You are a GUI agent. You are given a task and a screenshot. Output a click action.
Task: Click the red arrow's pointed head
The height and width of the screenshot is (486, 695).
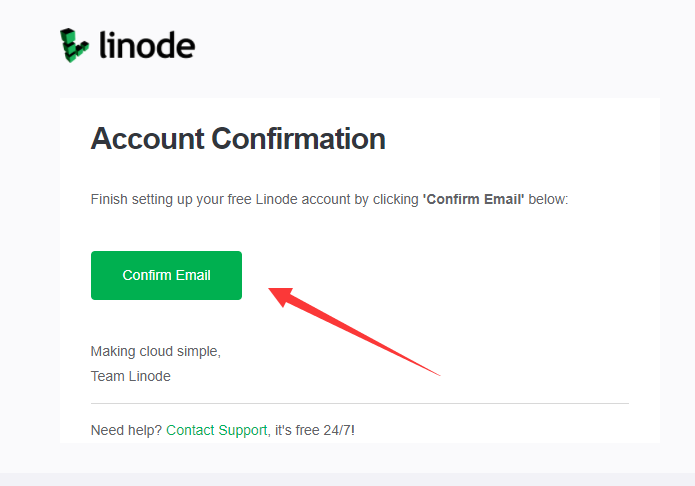pyautogui.click(x=281, y=295)
